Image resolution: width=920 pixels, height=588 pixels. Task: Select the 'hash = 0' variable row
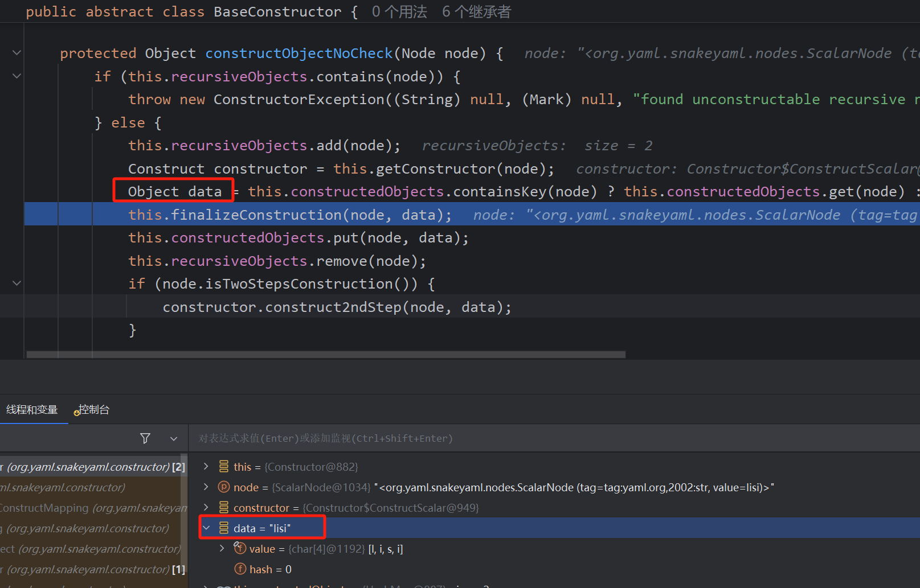click(x=554, y=569)
